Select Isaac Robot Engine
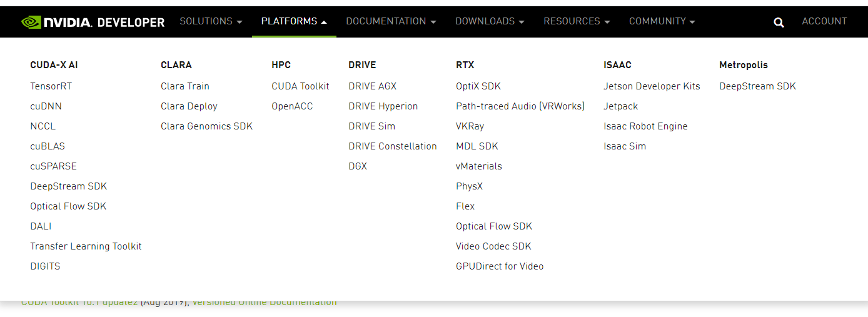The image size is (868, 317). pyautogui.click(x=645, y=126)
